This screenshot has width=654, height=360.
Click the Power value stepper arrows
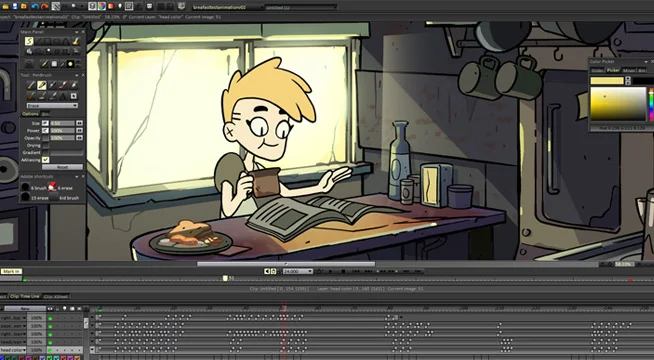point(79,131)
